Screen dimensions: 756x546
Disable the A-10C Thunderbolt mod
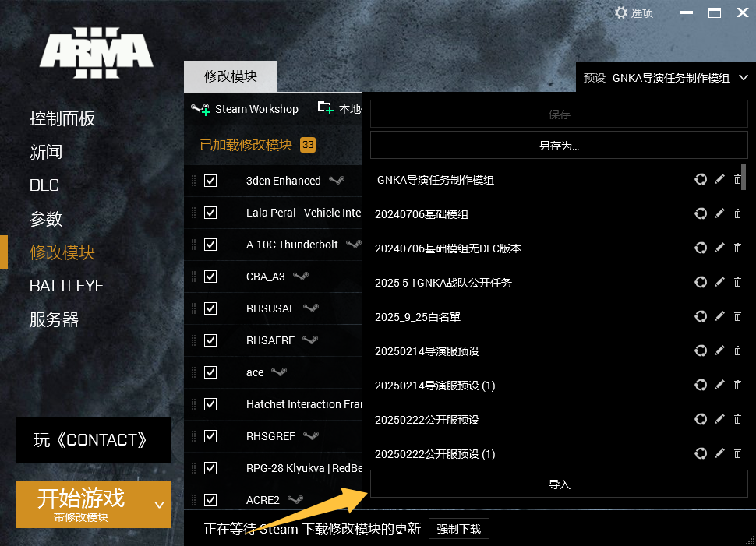click(x=210, y=245)
